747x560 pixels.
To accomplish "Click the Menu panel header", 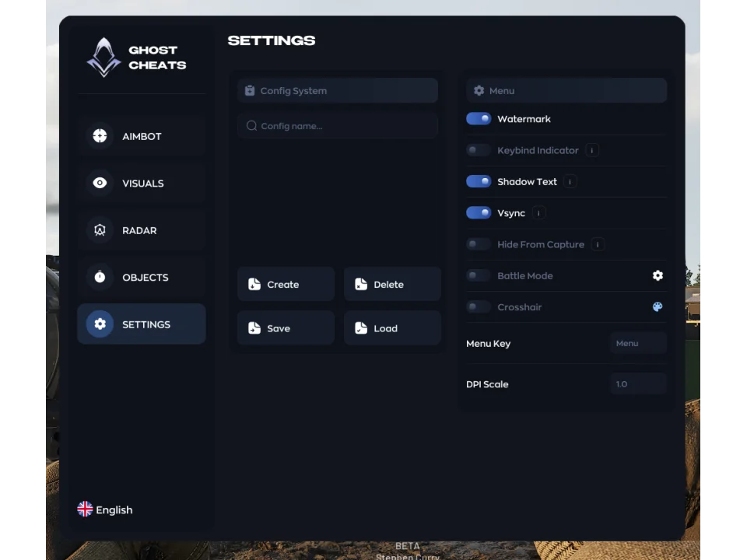I will 566,90.
